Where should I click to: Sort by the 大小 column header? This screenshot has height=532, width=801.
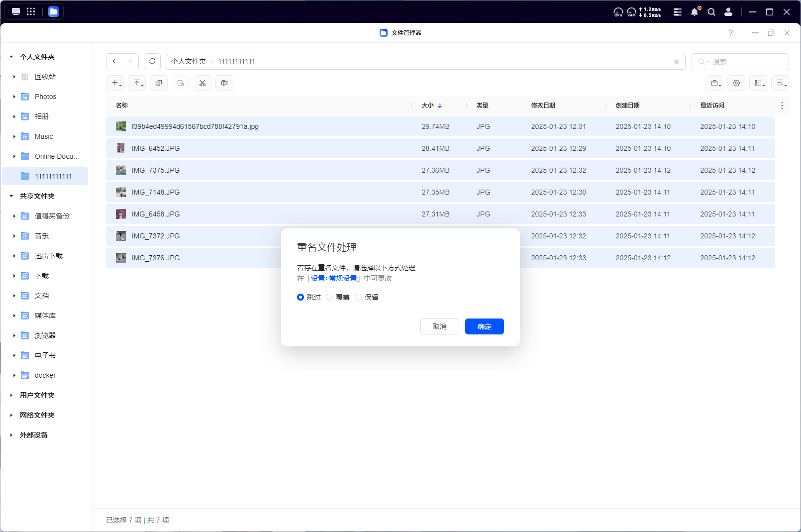tap(428, 106)
